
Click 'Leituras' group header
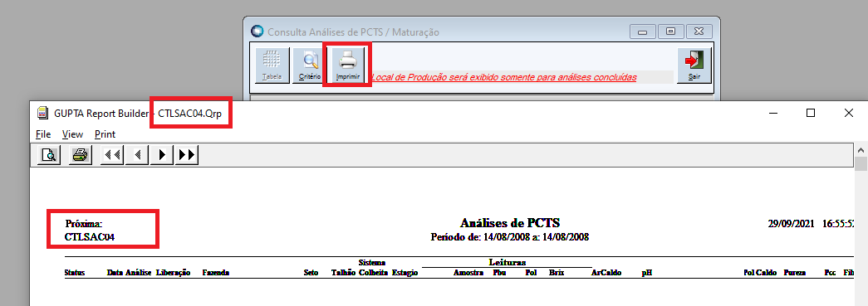coord(507,262)
